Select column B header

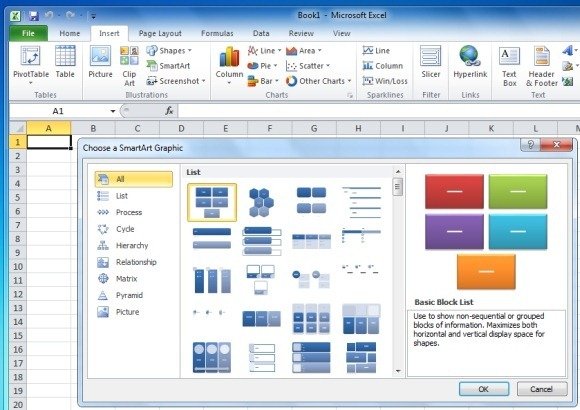click(x=93, y=128)
